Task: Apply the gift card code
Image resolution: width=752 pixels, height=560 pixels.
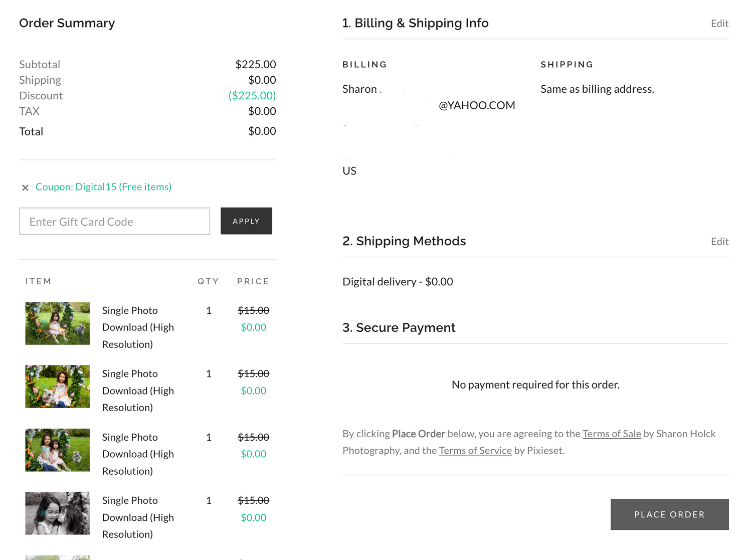Action: click(246, 221)
